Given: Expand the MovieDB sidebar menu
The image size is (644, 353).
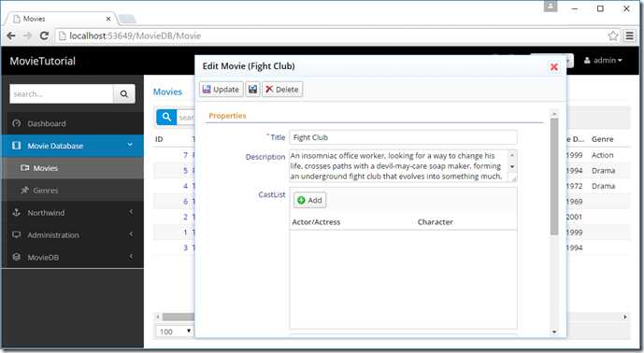Looking at the screenshot, I should point(72,258).
